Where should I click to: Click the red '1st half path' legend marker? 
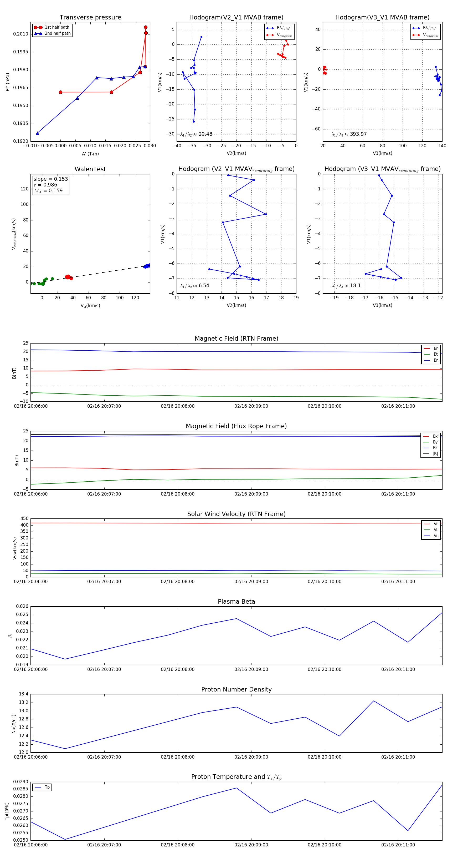(38, 27)
